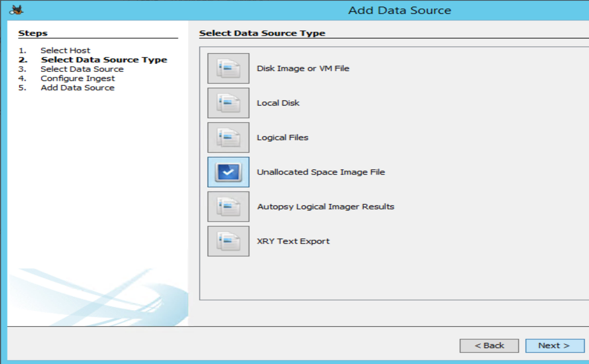Choose Disk Image or VM File option
The width and height of the screenshot is (589, 364).
click(x=303, y=68)
